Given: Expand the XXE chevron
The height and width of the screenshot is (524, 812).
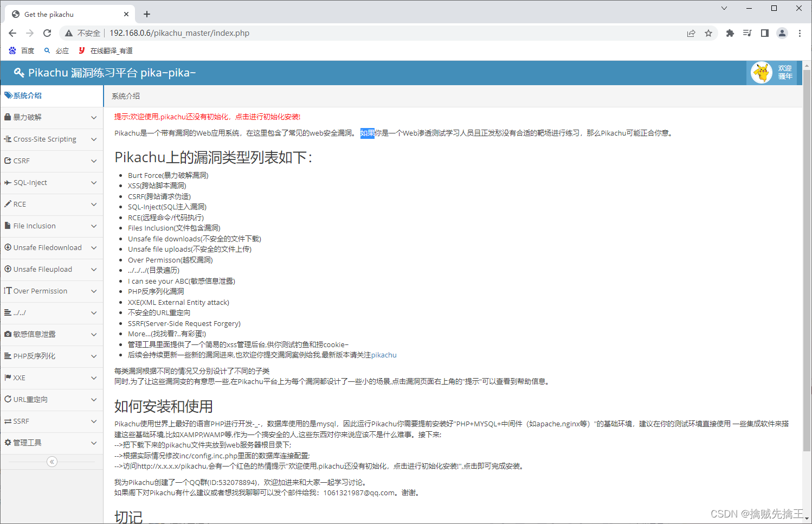Looking at the screenshot, I should [94, 378].
